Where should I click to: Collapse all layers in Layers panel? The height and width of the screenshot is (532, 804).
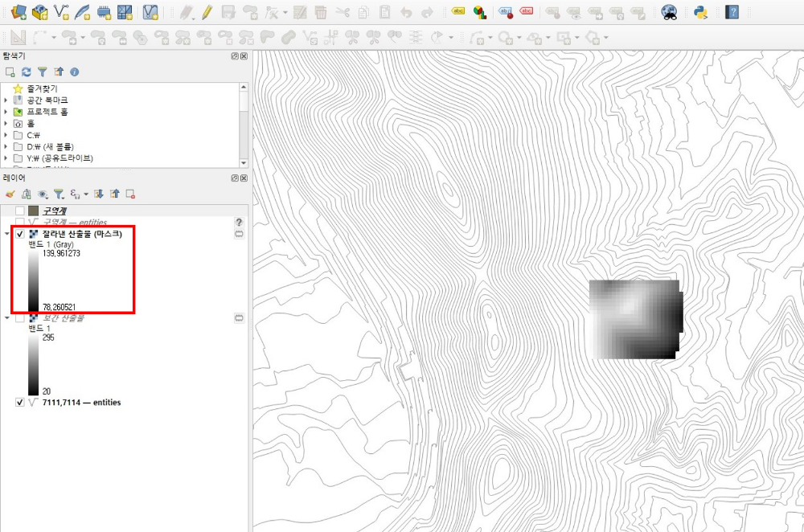115,194
